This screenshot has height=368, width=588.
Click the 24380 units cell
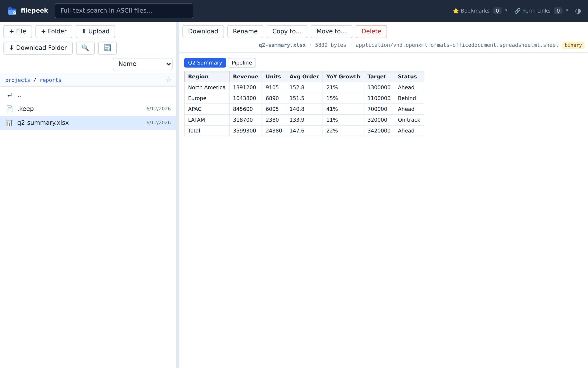pos(274,131)
